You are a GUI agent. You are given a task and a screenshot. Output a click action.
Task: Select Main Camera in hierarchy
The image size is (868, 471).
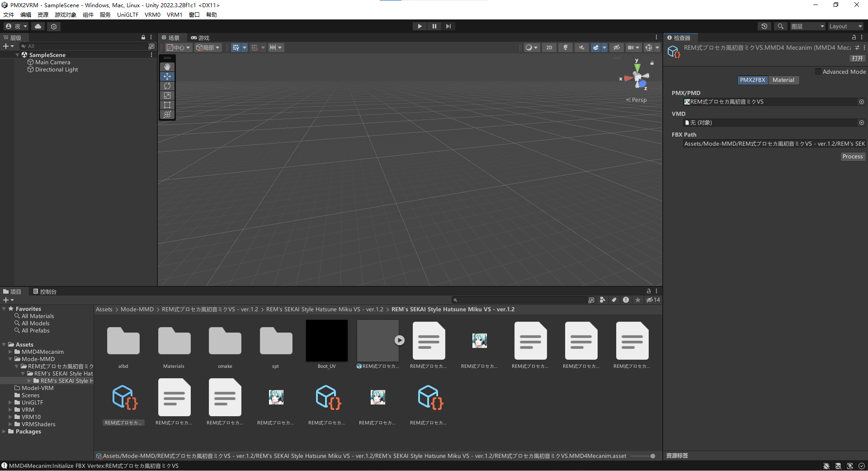52,62
